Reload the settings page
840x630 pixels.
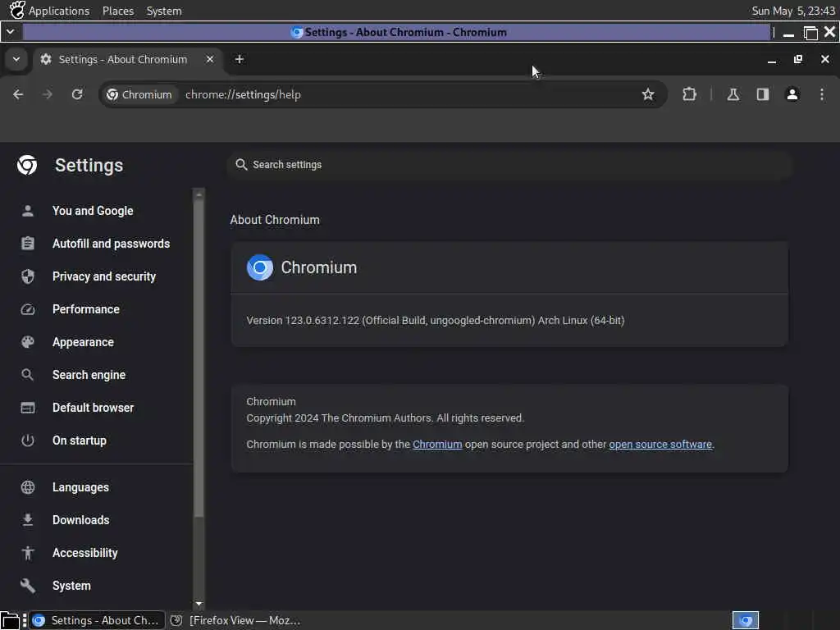(x=77, y=95)
